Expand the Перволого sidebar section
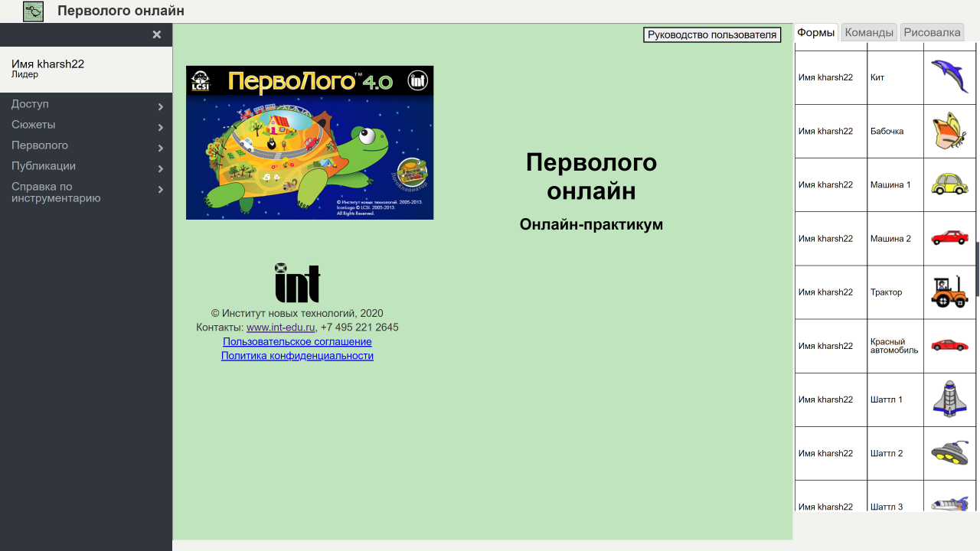 click(x=86, y=146)
